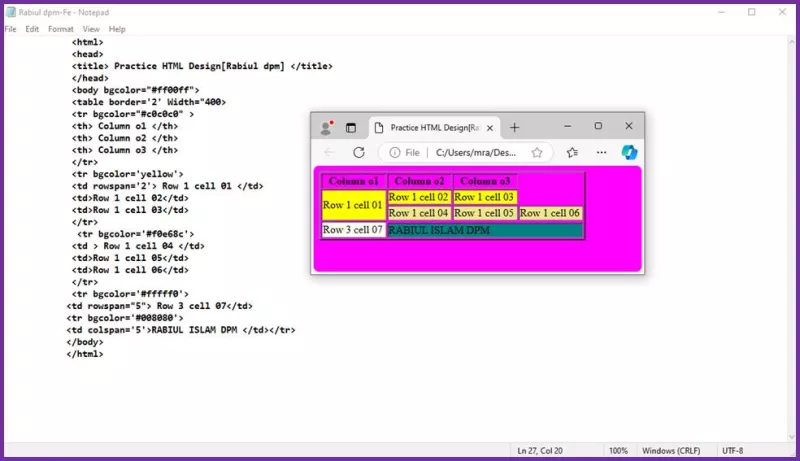Open the File menu in Notepad

click(x=10, y=29)
